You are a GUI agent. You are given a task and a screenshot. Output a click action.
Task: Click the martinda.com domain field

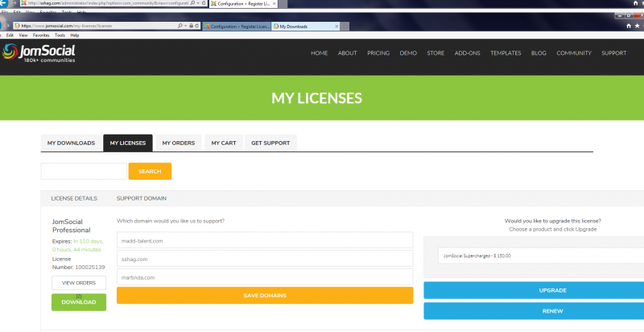click(265, 277)
